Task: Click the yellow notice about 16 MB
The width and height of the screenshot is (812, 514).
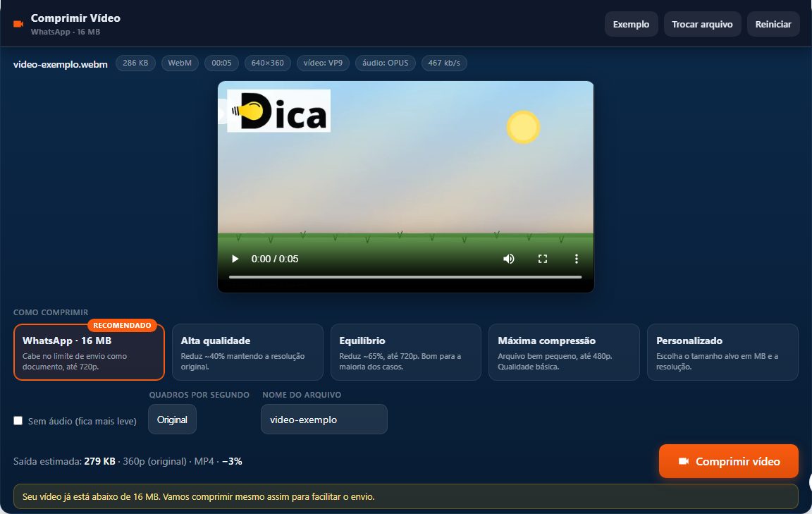Action: tap(405, 496)
